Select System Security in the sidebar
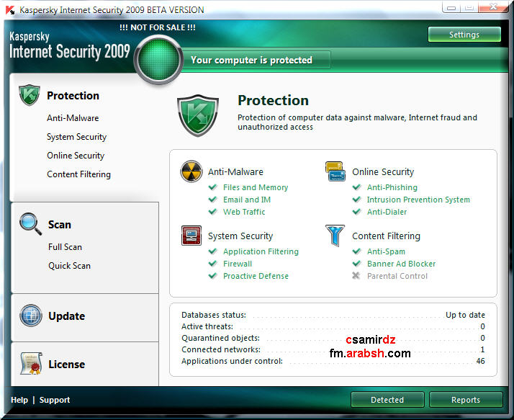The width and height of the screenshot is (514, 420). (77, 137)
